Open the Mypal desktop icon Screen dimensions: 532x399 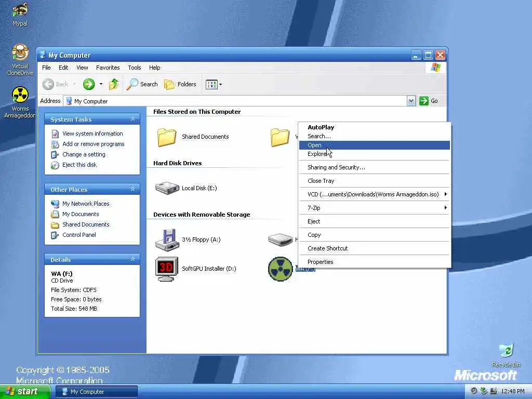20,14
